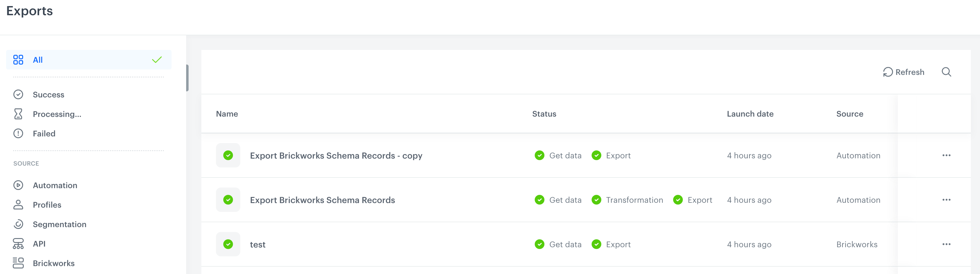Click the Profiles person icon
The image size is (980, 274).
point(19,204)
